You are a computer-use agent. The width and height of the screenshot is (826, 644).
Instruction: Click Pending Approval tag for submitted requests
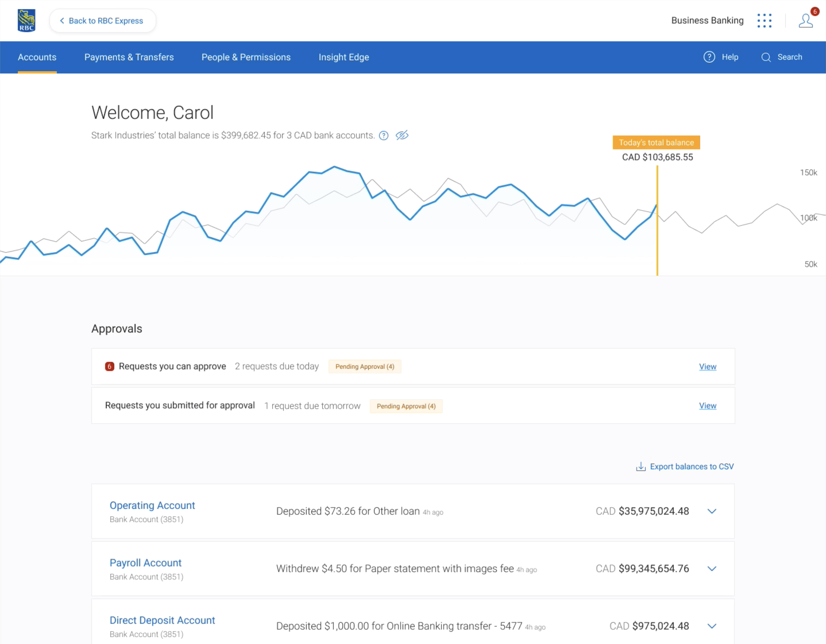tap(406, 406)
